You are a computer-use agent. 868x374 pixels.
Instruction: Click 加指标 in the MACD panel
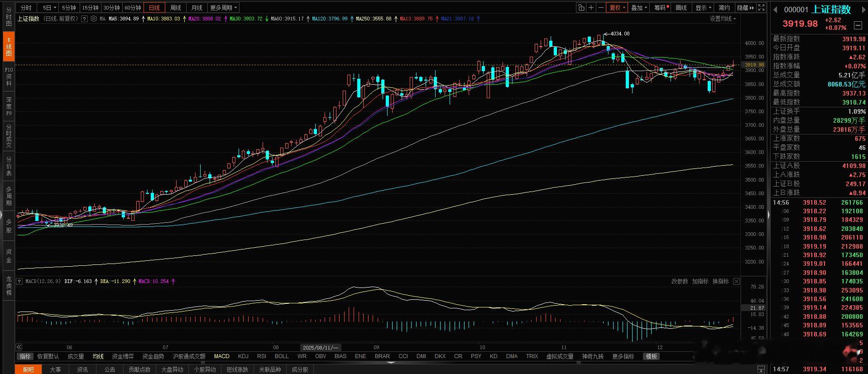(700, 281)
